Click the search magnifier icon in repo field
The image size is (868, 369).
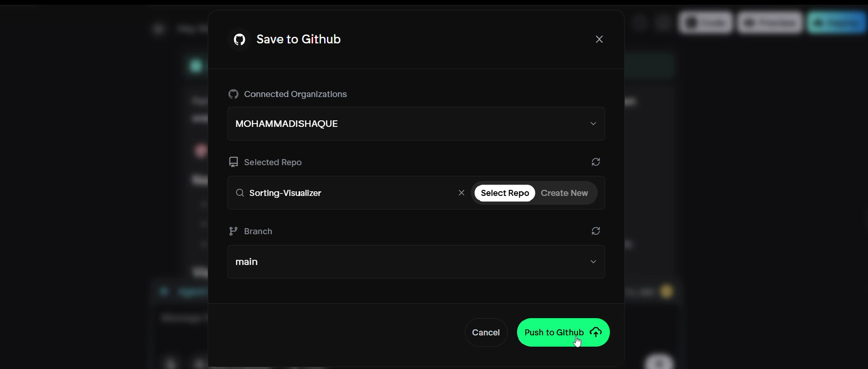point(240,193)
